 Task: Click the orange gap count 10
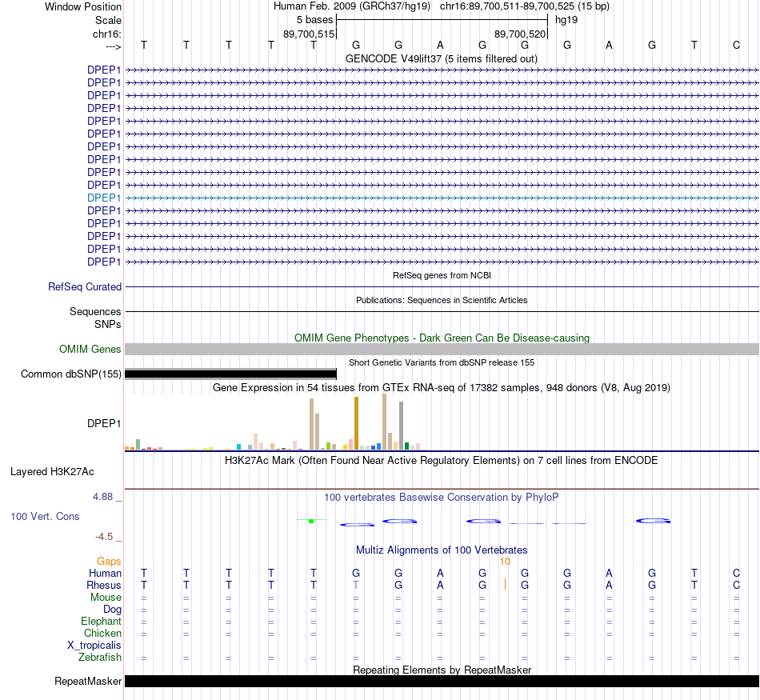coord(505,562)
